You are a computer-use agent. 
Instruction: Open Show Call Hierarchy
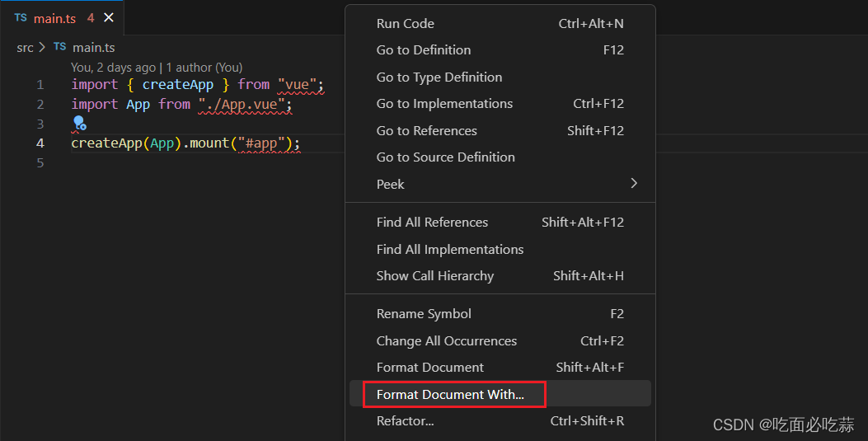tap(434, 276)
